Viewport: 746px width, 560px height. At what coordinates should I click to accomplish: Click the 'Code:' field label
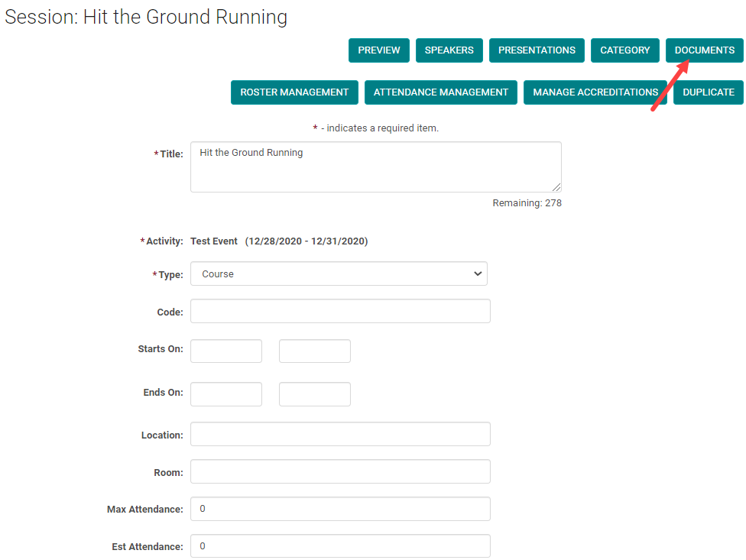(x=170, y=312)
